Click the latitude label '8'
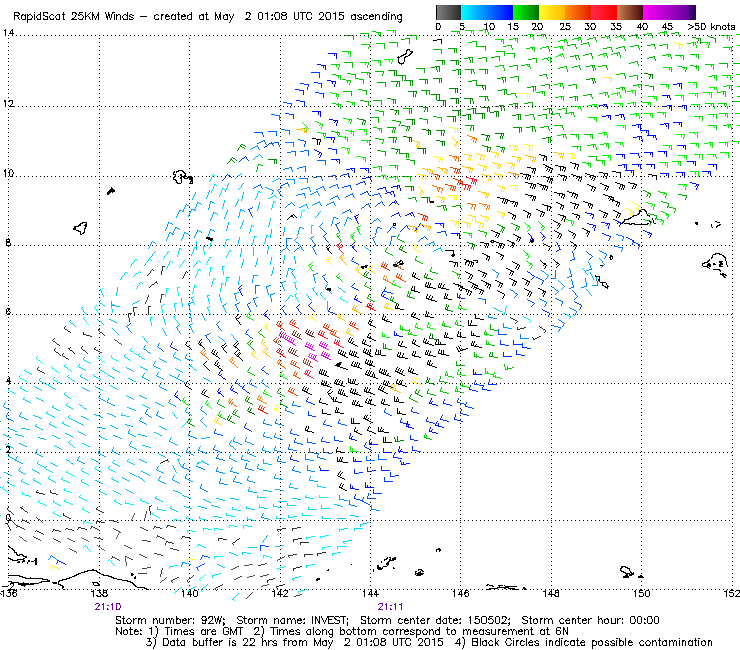Screen dimensions: 740x650 coord(8,243)
